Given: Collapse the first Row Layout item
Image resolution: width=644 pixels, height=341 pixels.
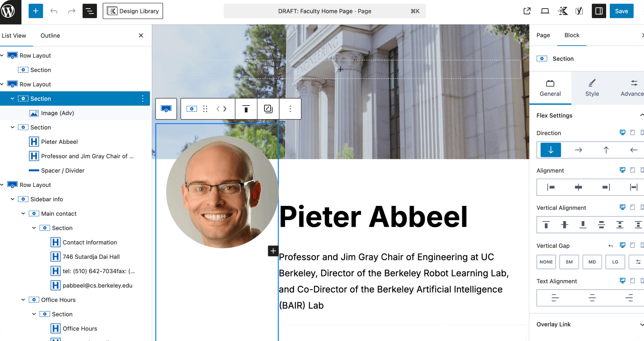Looking at the screenshot, I should [2, 55].
